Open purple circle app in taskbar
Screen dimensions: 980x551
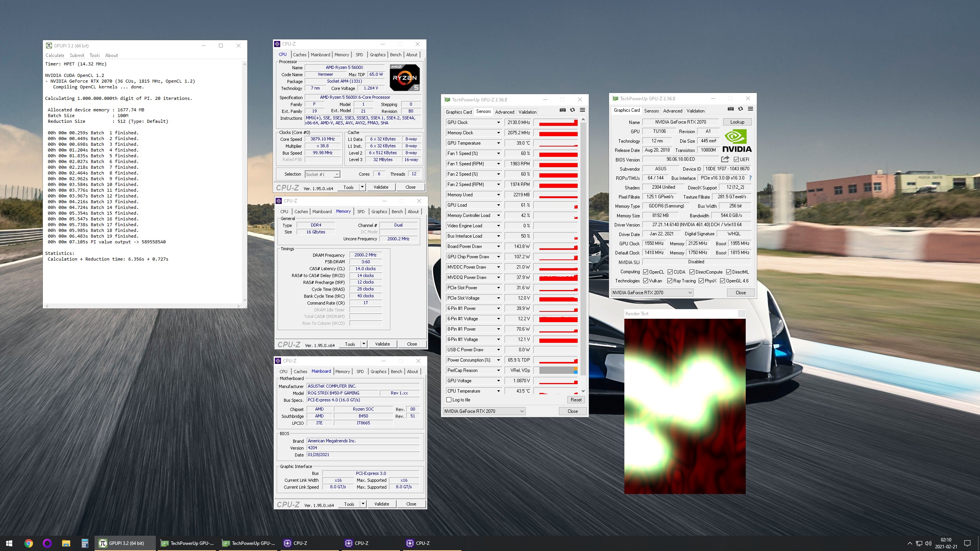click(47, 543)
